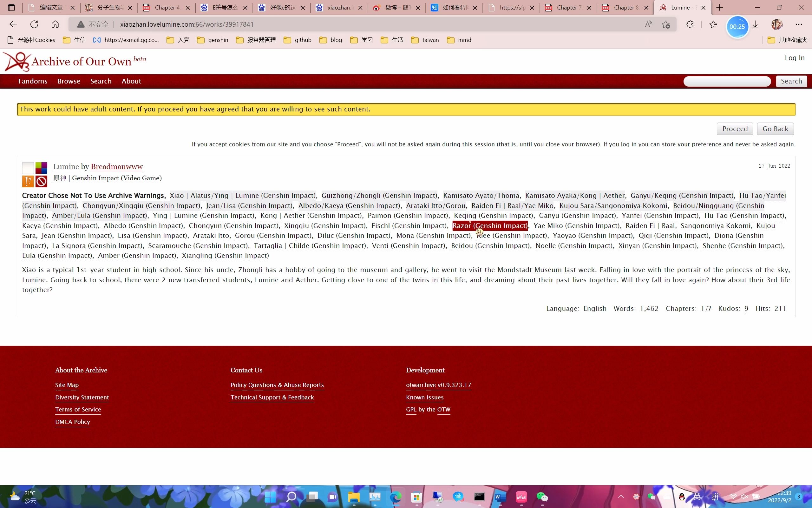Open the browser extensions puzzle icon
Screen dimensions: 812x508
(690, 24)
